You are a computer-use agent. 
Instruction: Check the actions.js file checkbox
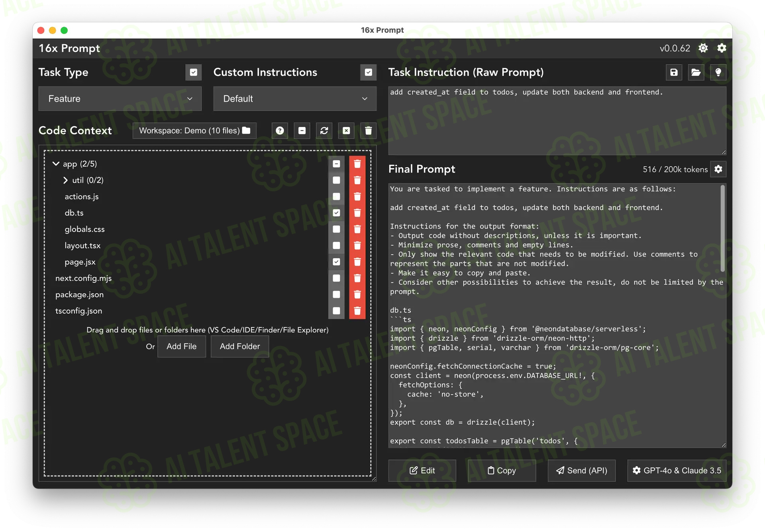(336, 196)
